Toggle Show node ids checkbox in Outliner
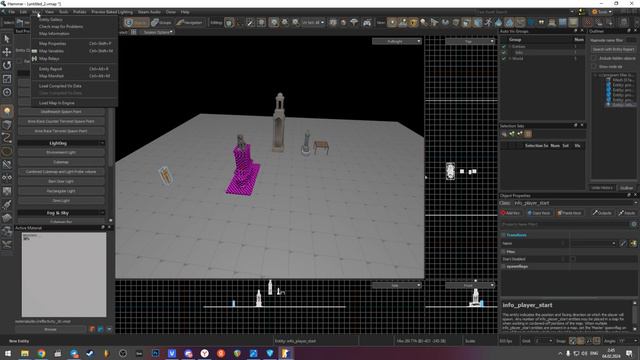 coord(594,66)
